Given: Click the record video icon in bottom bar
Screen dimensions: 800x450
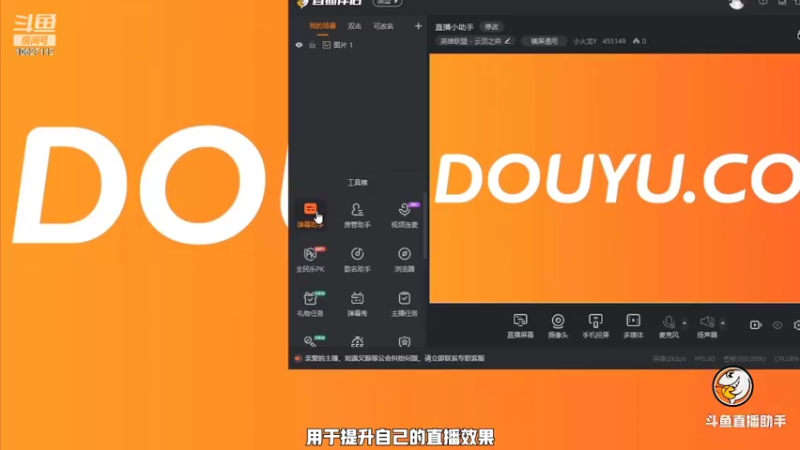Looking at the screenshot, I should coord(755,325).
